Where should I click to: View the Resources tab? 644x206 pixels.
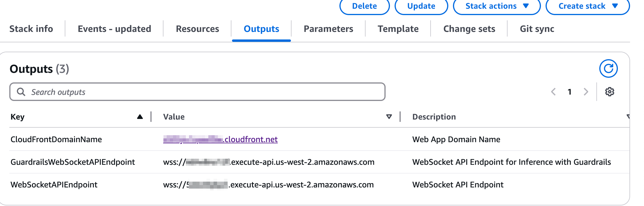click(197, 29)
